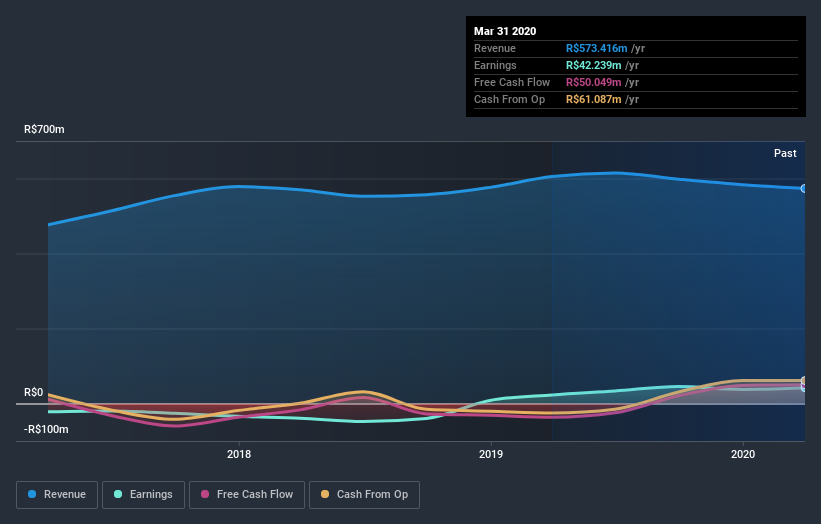Click the -R$100m y-axis label
Viewport: 821px width, 524px height.
point(46,429)
